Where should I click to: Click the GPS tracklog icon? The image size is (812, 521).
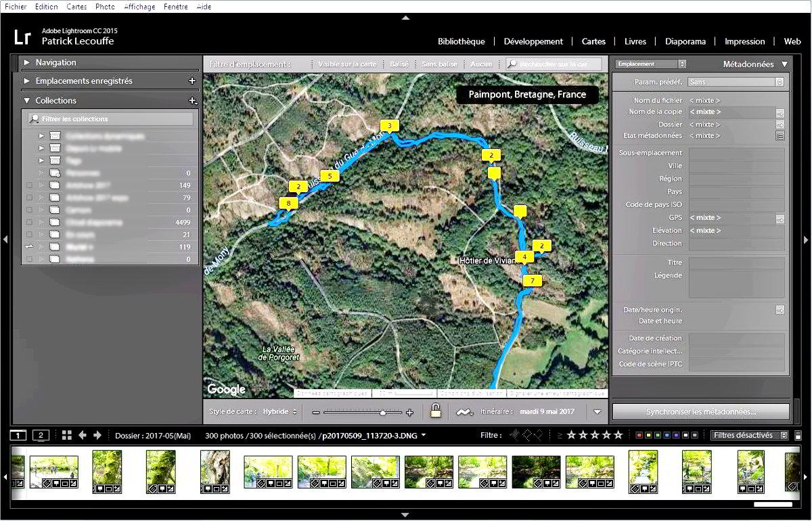(464, 411)
